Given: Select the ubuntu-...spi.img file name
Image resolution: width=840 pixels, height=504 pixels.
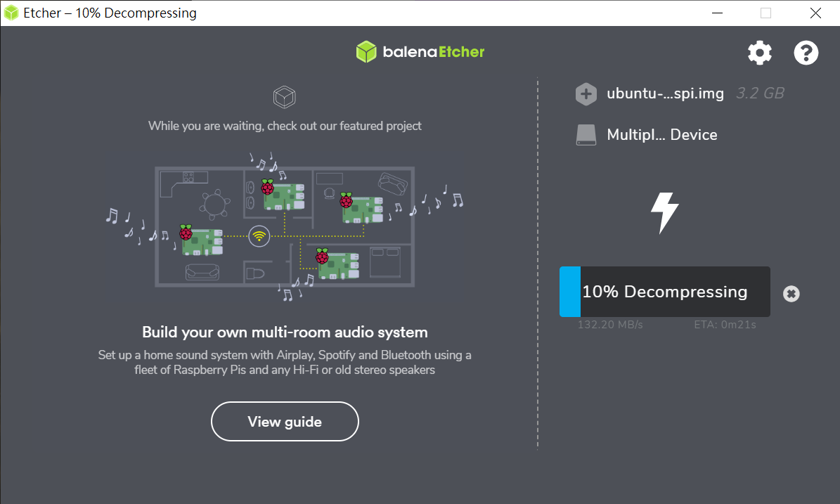Looking at the screenshot, I should tap(665, 93).
